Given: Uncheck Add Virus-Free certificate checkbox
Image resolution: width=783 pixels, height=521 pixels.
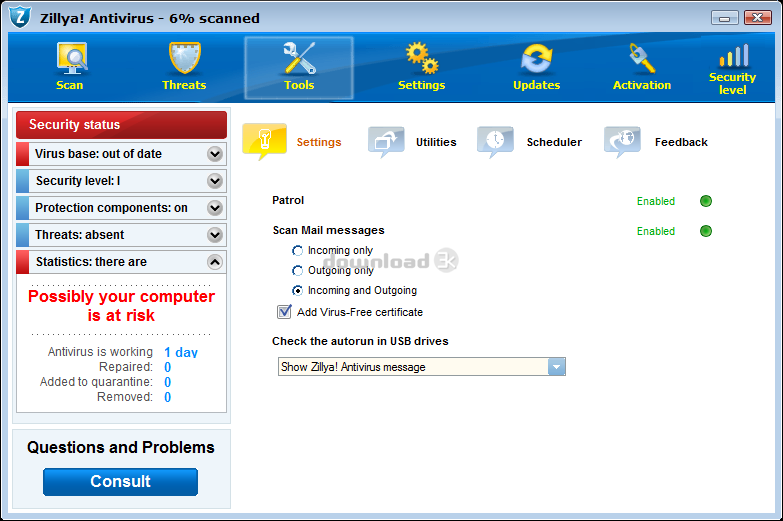Looking at the screenshot, I should pos(284,312).
